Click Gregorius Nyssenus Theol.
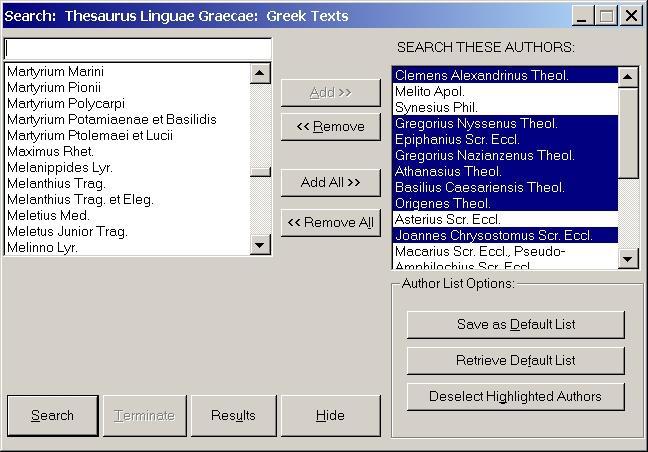 coord(505,124)
